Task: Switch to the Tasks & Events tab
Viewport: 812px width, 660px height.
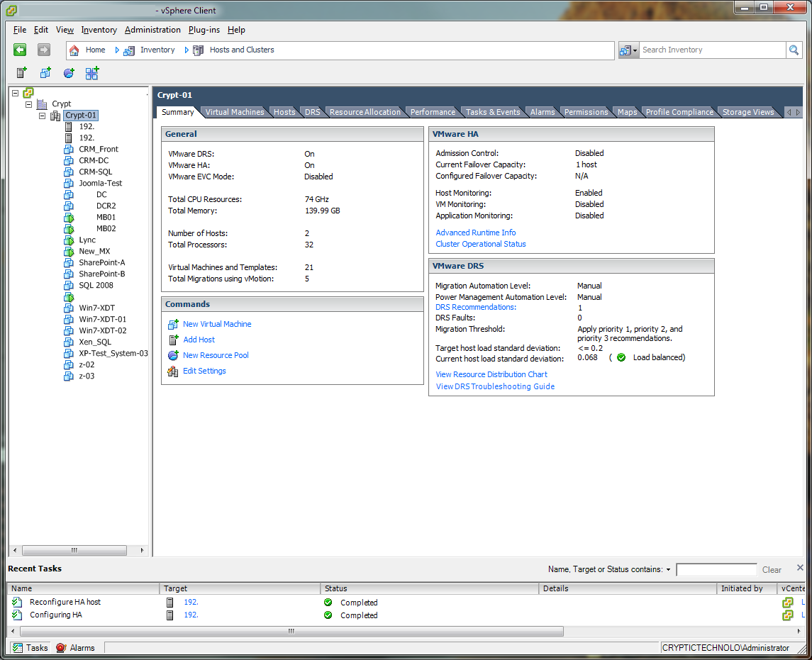Action: click(x=493, y=112)
